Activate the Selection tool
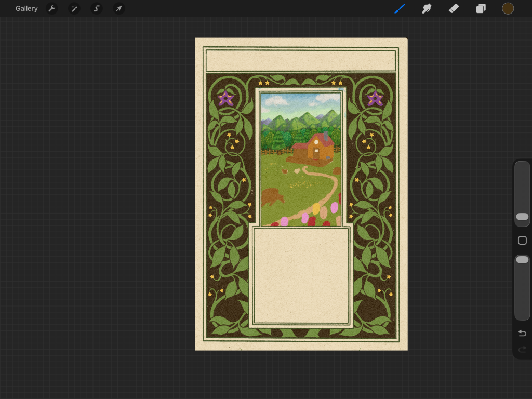The width and height of the screenshot is (532, 399). click(x=97, y=8)
